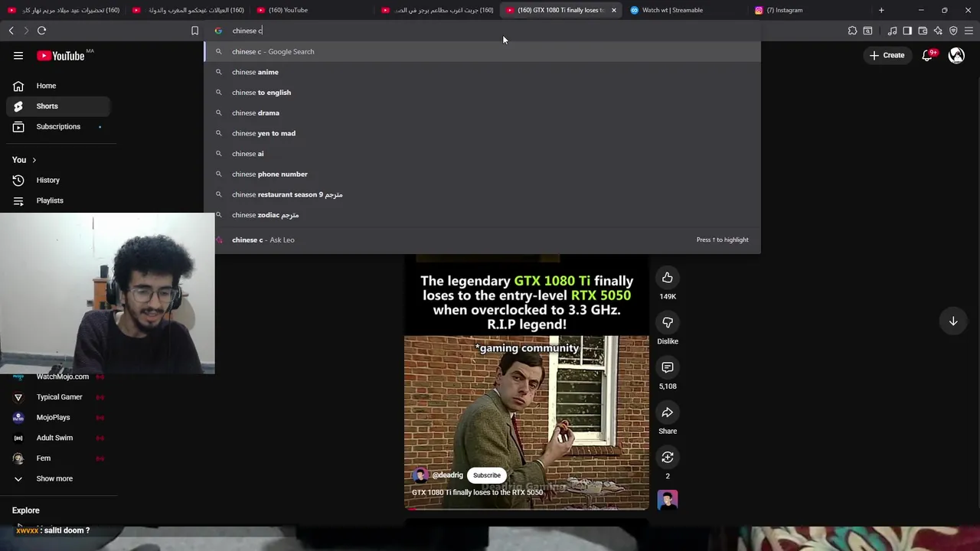Reload the page with the refresh icon
The image size is (980, 551).
41,31
